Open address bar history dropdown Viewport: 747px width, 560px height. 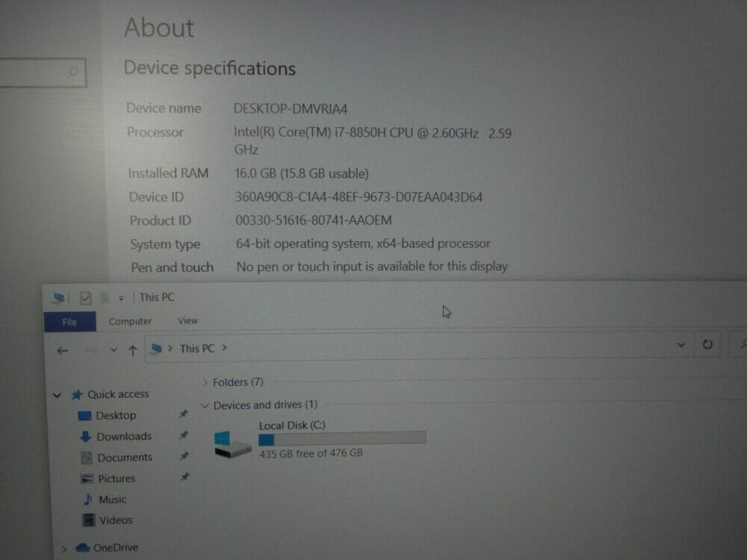(681, 345)
